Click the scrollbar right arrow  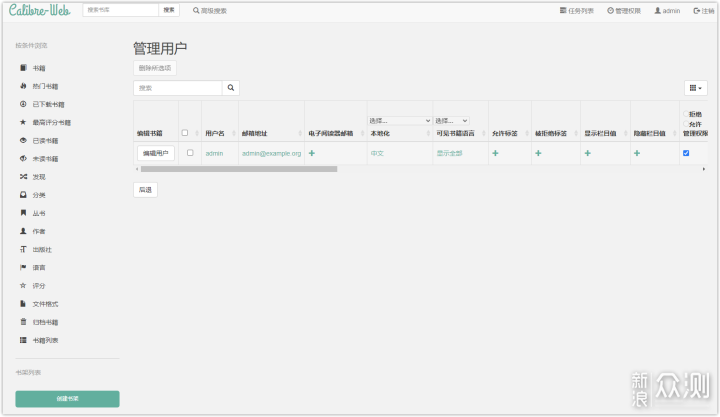[704, 169]
